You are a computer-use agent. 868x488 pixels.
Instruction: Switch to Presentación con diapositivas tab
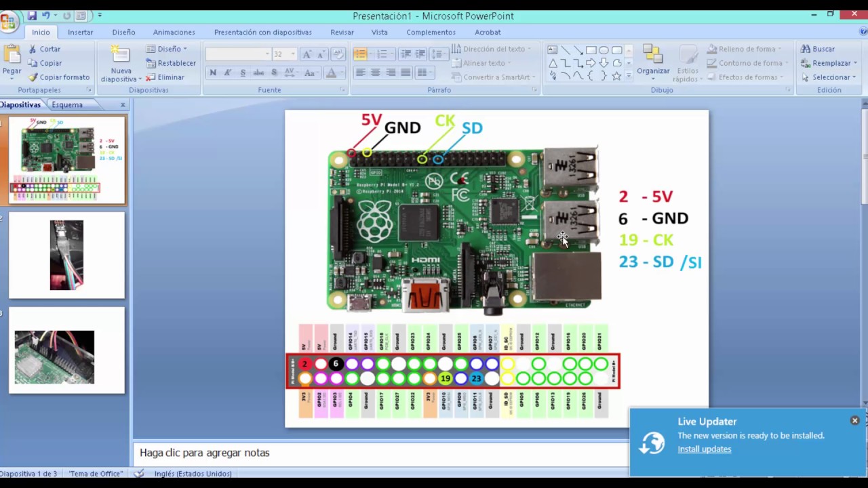[x=263, y=32]
